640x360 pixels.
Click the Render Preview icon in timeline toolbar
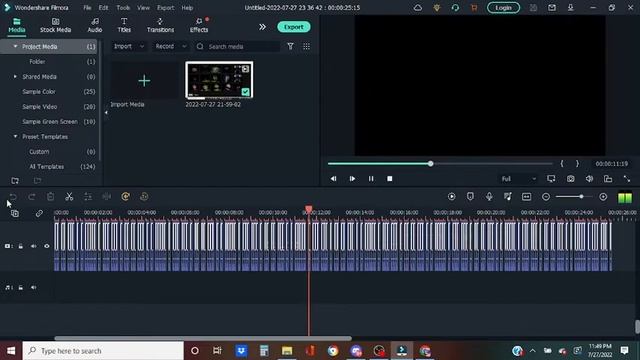[451, 197]
